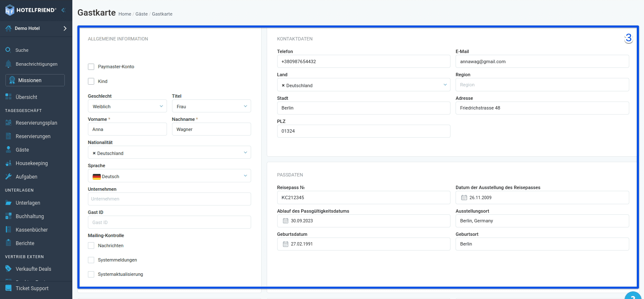Click the Gäste person icon
The height and width of the screenshot is (299, 644).
[x=8, y=149]
